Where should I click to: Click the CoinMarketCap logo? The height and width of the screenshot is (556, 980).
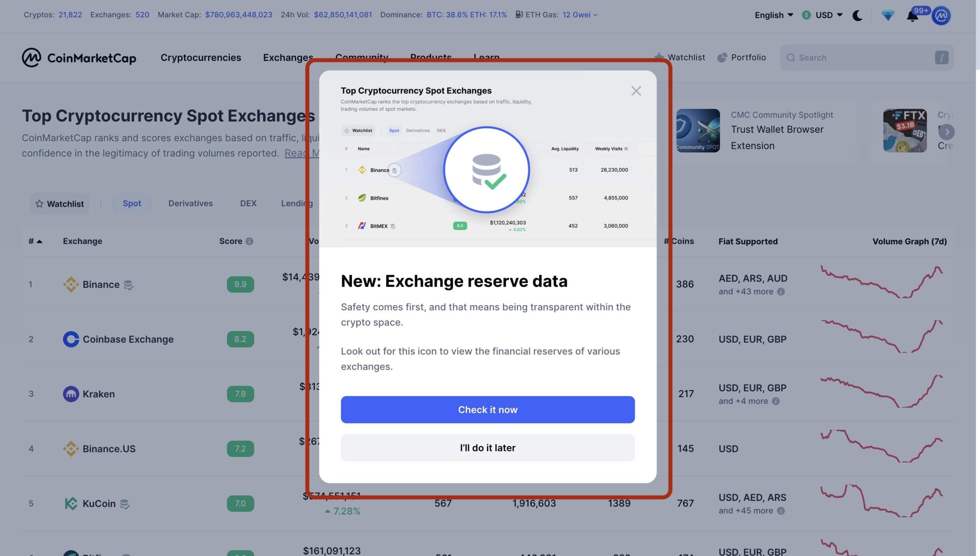(79, 57)
